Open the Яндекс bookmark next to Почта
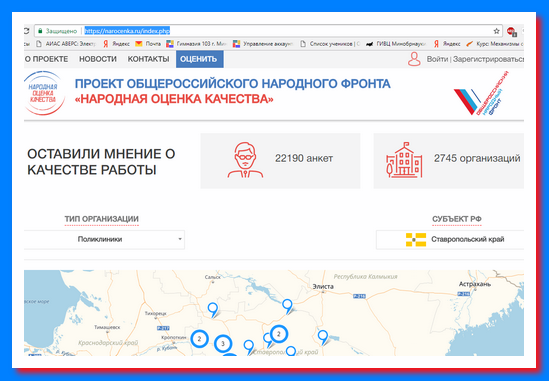Viewport: 549px width, 381px height. (116, 44)
